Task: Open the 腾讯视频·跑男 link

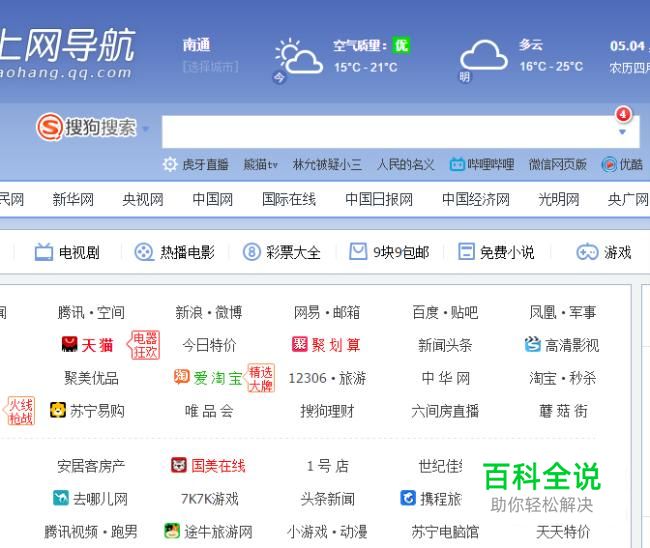Action: click(91, 532)
